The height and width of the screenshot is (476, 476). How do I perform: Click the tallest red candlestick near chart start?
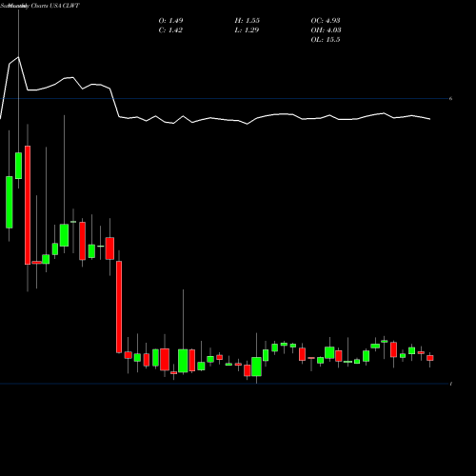tap(28, 205)
